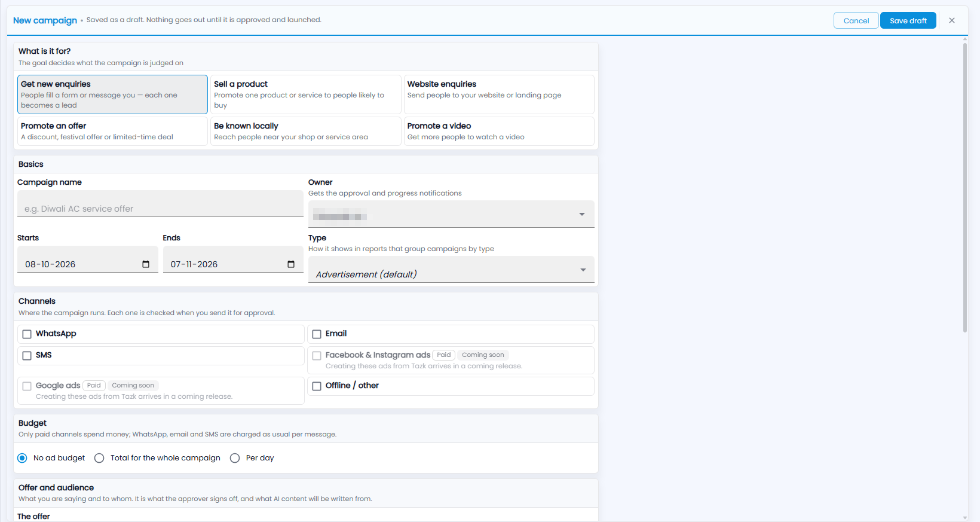Click the Cancel button
Viewport: 980px width, 522px height.
(x=856, y=20)
